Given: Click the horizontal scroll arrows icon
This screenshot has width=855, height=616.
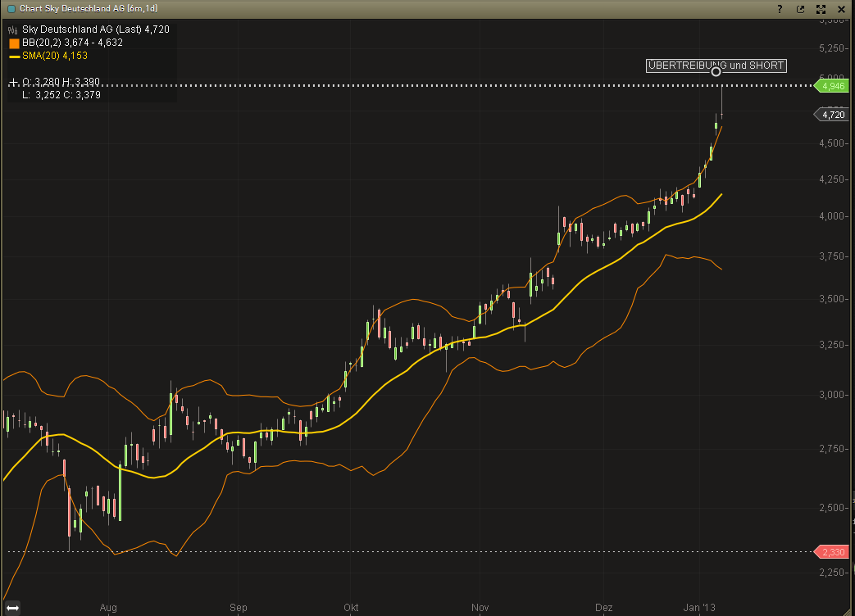Looking at the screenshot, I should coord(13,608).
